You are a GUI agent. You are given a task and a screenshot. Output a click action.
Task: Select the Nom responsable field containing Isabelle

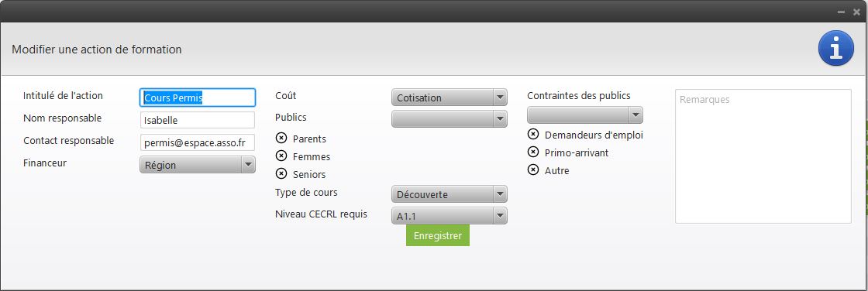click(x=198, y=120)
